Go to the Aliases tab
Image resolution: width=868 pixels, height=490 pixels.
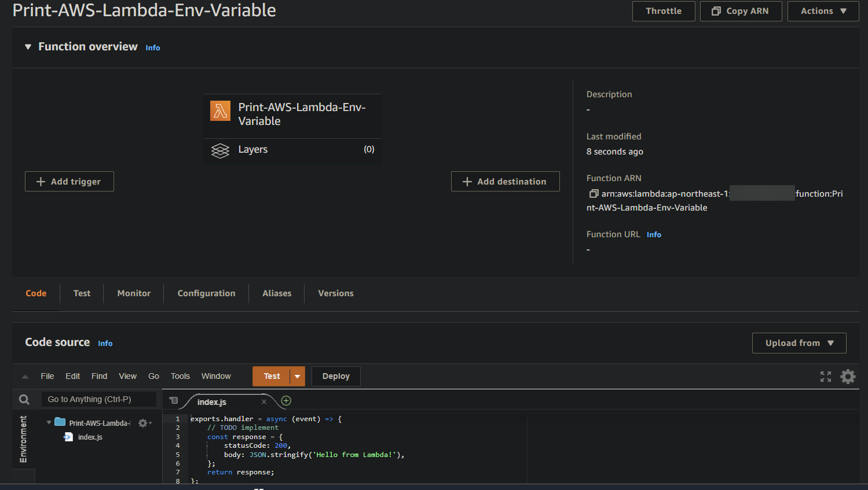pyautogui.click(x=277, y=293)
